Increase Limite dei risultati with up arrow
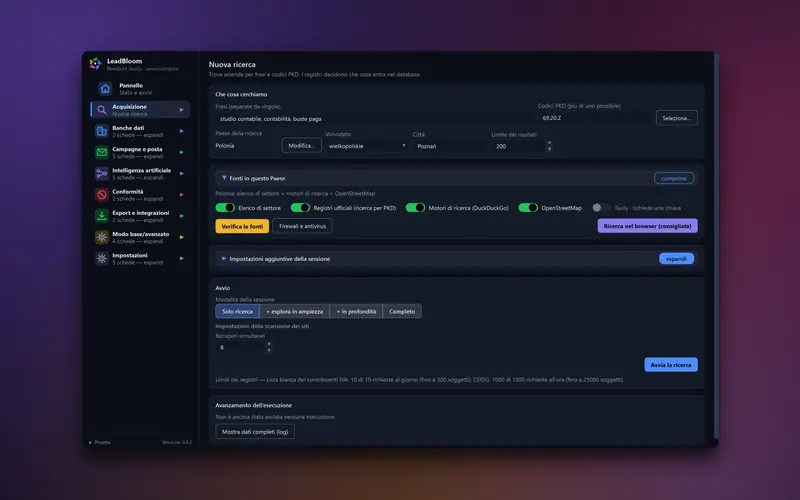Viewport: 800px width, 500px height. (x=549, y=143)
